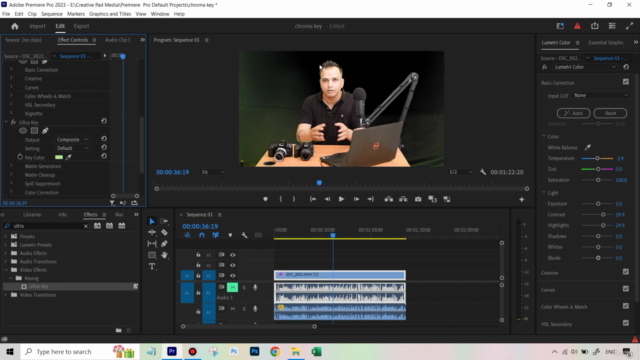This screenshot has height=360, width=640.
Task: Maximize output with full screen icon
Action: coord(629,26)
